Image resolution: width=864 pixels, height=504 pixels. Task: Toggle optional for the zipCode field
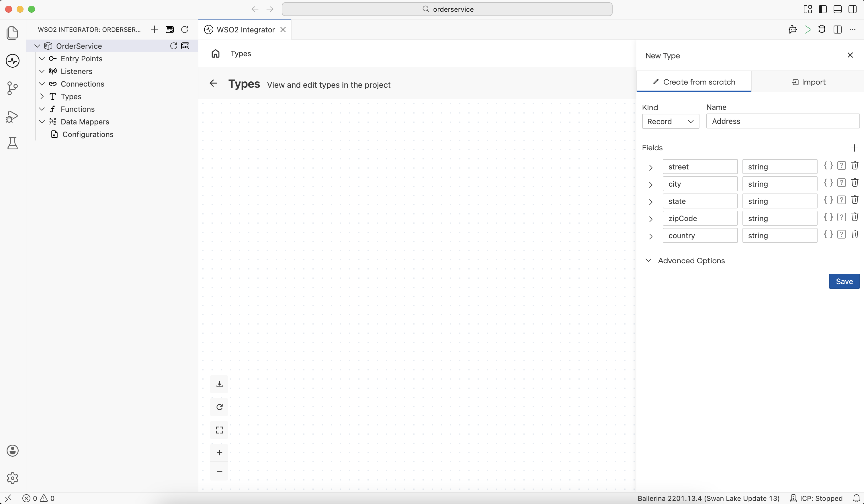(x=841, y=217)
